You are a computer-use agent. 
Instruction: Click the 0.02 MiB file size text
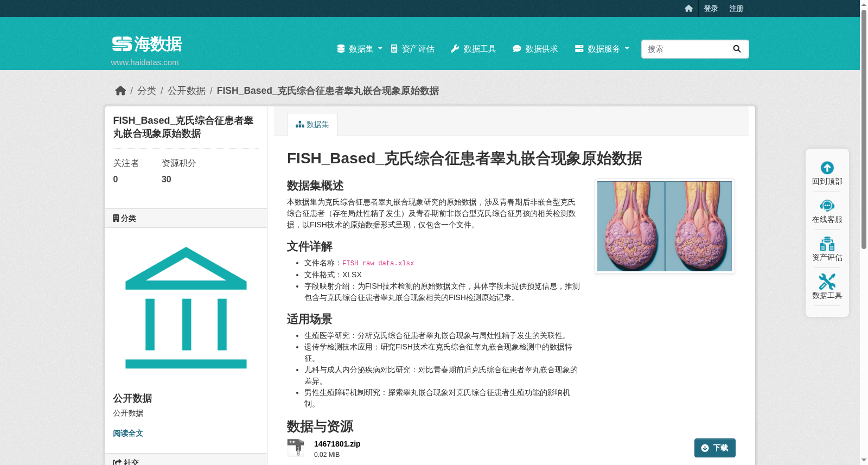(x=327, y=455)
